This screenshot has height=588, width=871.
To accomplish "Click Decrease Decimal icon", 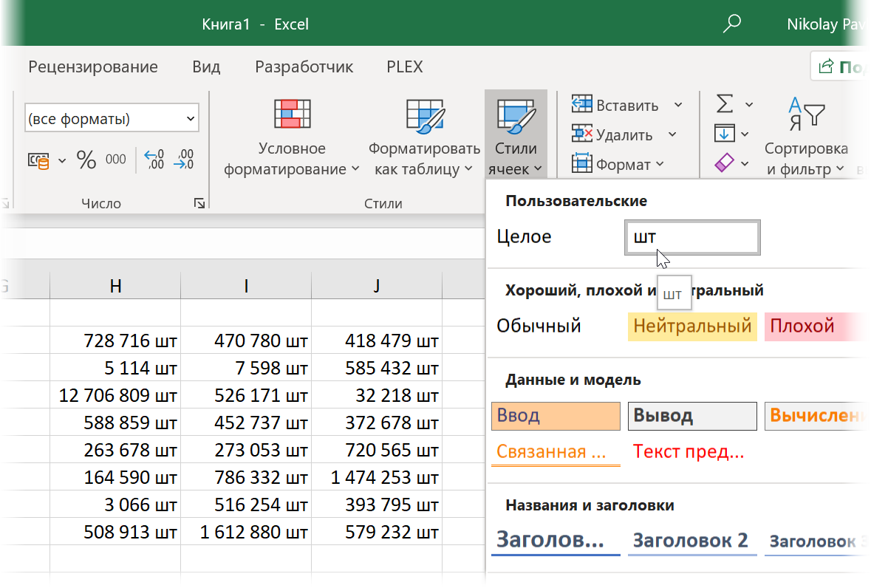I will coord(183,160).
